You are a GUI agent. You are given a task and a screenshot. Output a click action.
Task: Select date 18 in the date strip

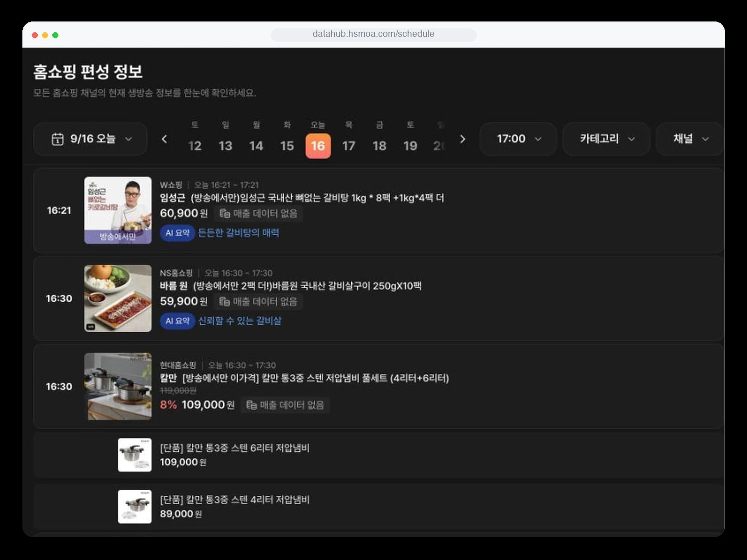coord(380,146)
